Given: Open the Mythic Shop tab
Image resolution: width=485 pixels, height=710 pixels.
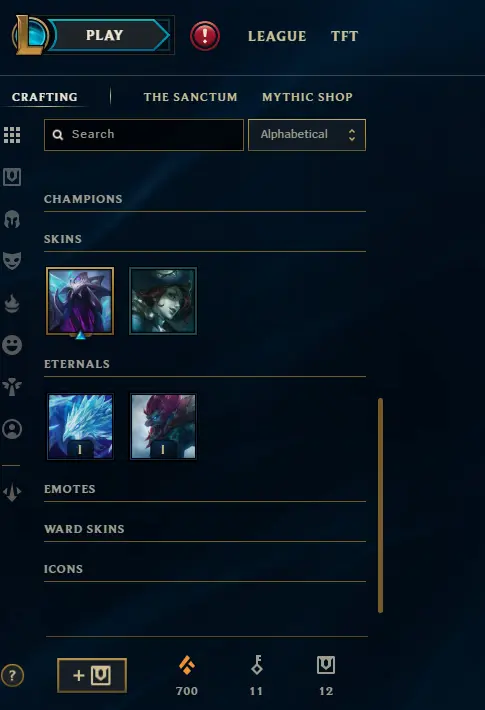Looking at the screenshot, I should point(307,97).
